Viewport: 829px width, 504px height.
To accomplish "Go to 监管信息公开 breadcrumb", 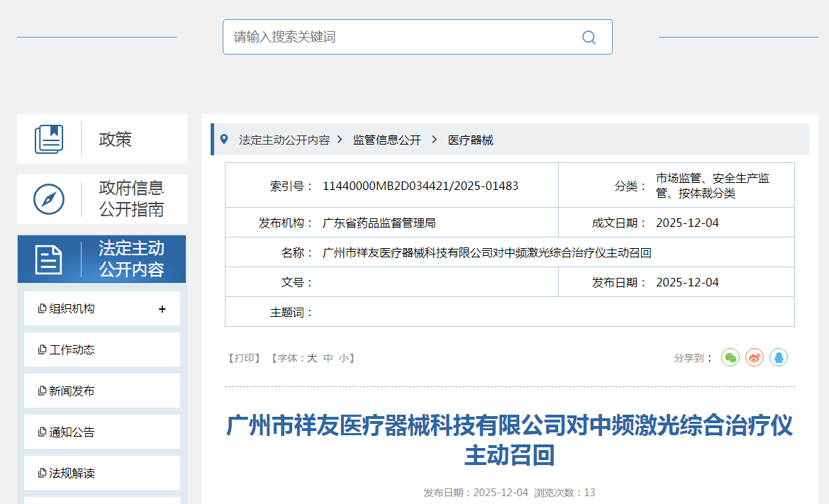I will tap(387, 140).
